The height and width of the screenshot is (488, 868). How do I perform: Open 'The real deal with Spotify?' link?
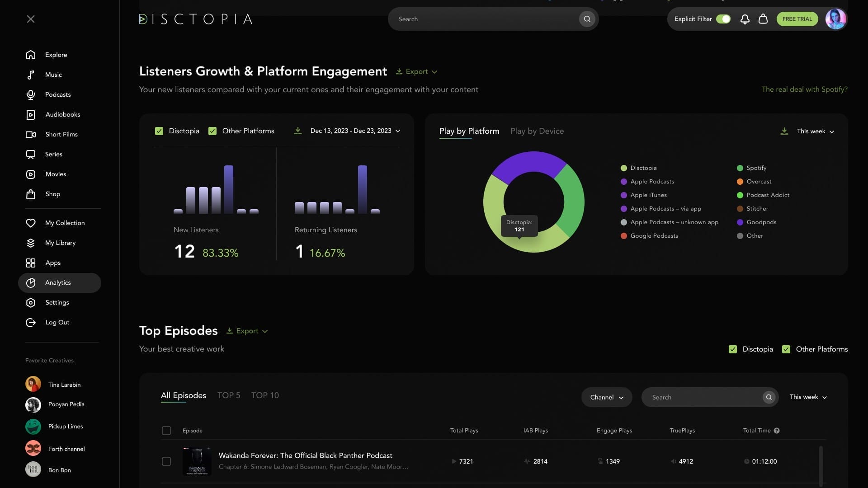804,89
